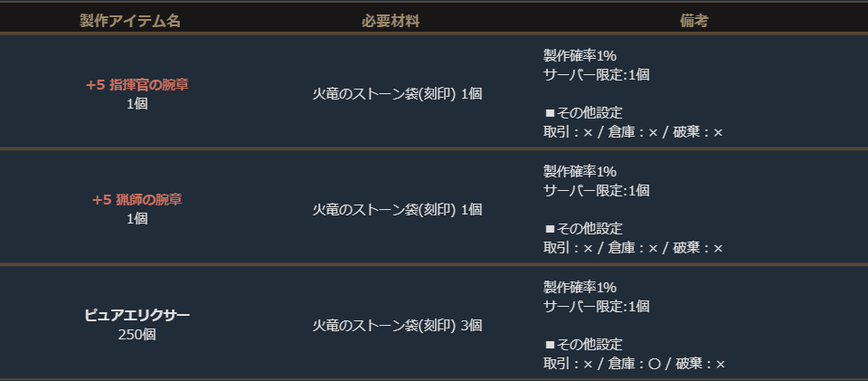Click the 倉庫:○ settings line for ピュアエリクサー
This screenshot has width=868, height=381.
pyautogui.click(x=632, y=363)
